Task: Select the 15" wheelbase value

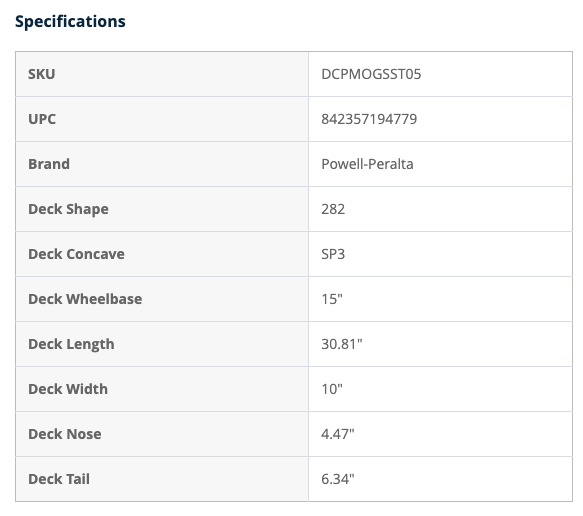Action: tap(332, 299)
